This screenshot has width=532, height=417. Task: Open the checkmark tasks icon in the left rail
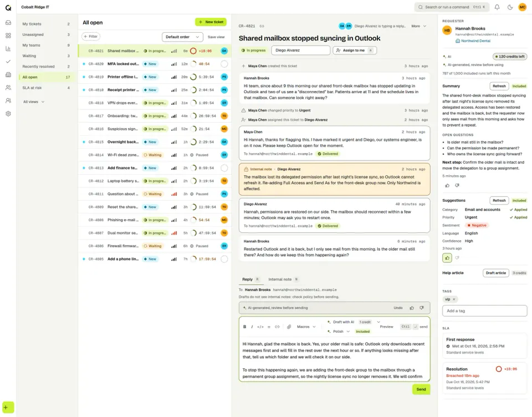8,62
